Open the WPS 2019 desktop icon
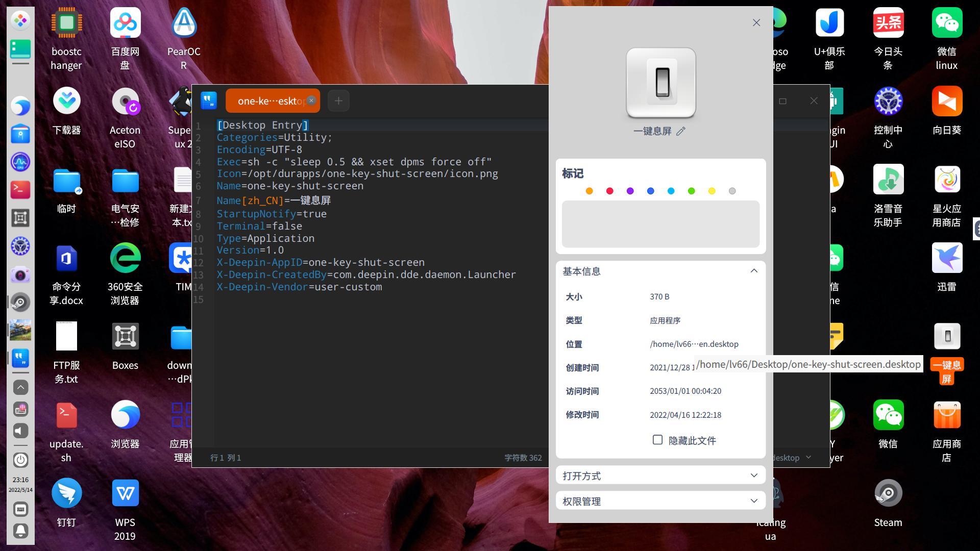980x551 pixels. (125, 493)
